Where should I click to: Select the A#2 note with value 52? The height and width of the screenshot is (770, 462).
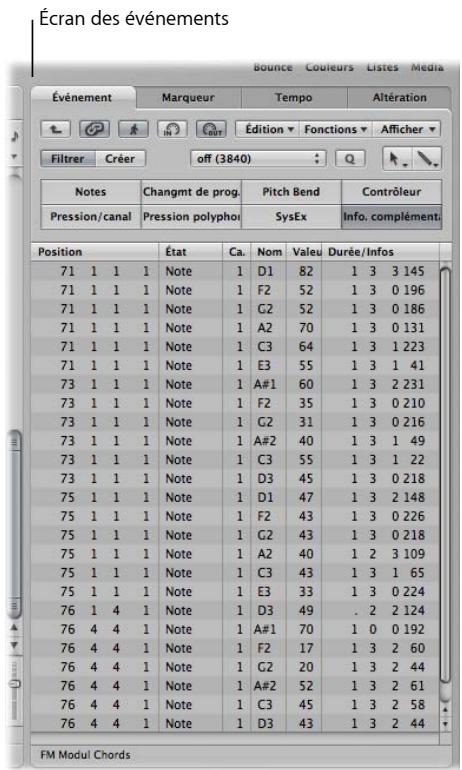click(x=235, y=686)
